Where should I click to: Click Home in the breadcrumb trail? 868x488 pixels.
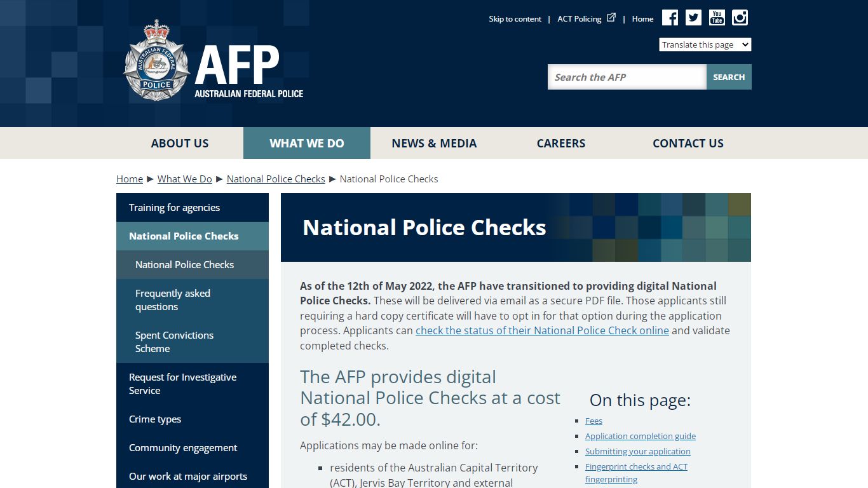click(x=130, y=179)
